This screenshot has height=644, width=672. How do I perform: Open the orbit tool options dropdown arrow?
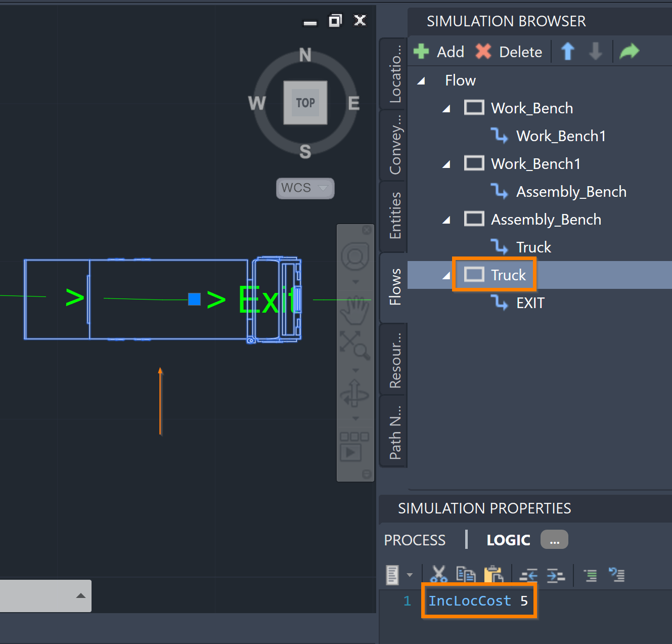tap(355, 418)
